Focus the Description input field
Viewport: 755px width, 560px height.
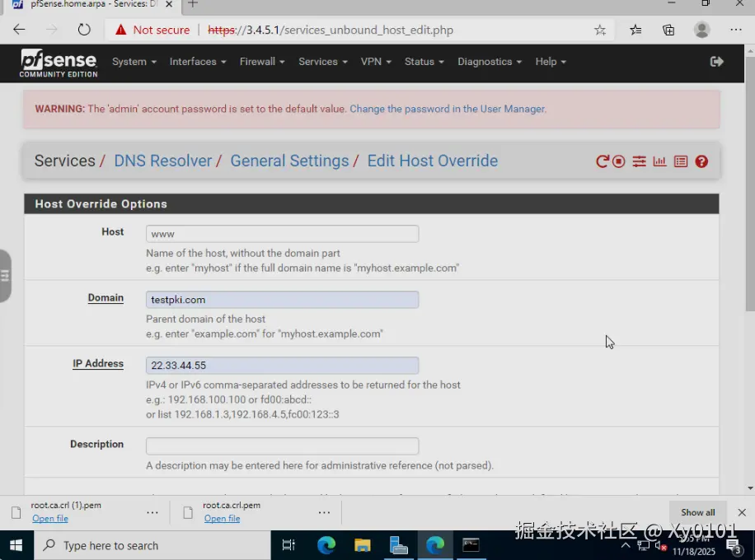[x=282, y=446]
